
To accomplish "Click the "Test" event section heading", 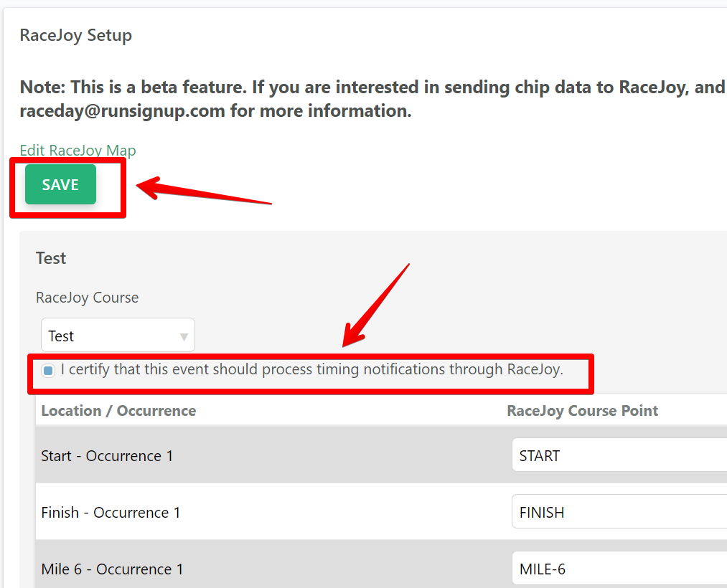I will [51, 258].
